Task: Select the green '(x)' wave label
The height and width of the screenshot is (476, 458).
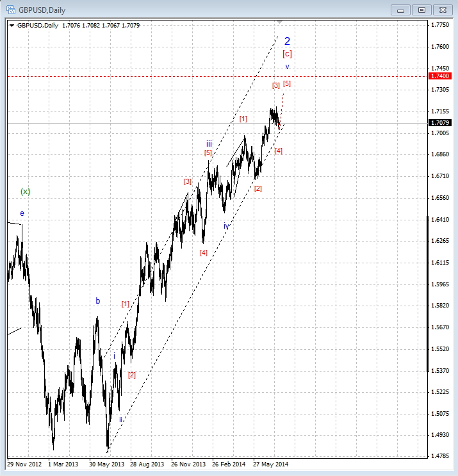Action: pos(26,192)
